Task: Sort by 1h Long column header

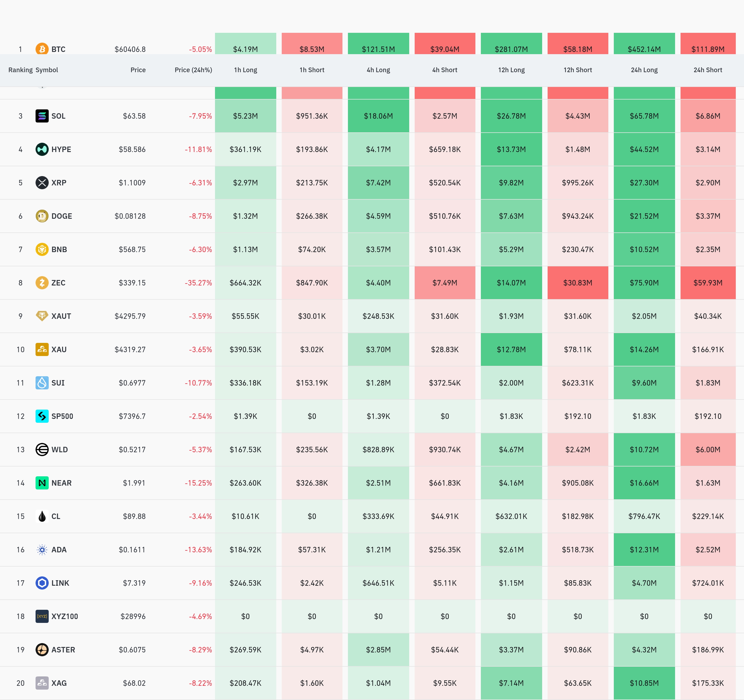Action: (246, 70)
